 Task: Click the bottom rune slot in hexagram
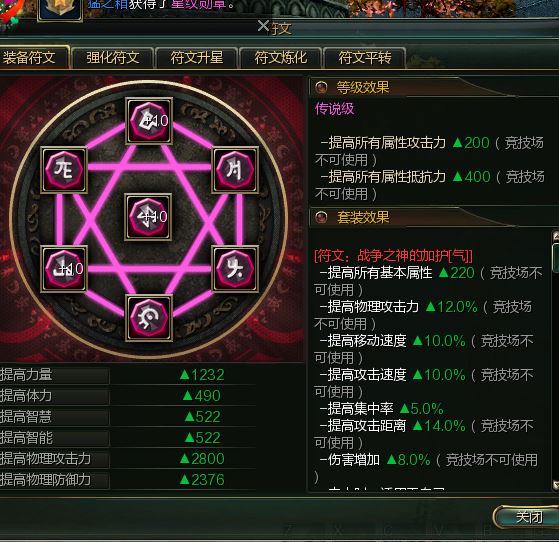click(149, 318)
